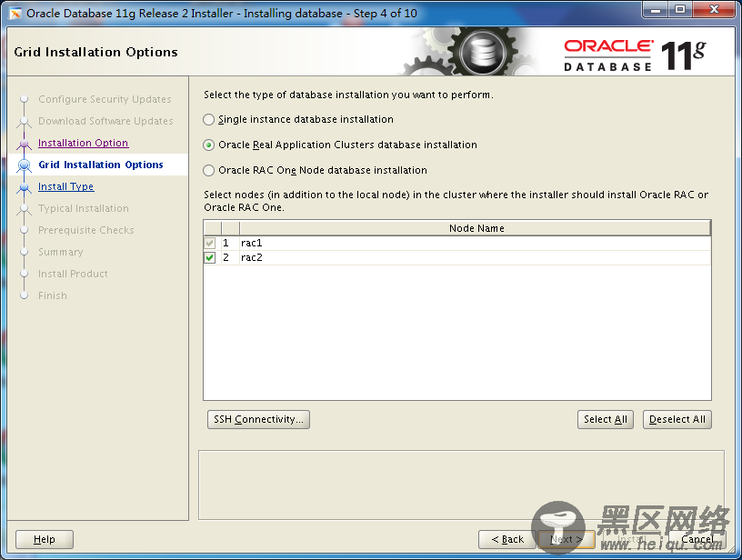742x560 pixels.
Task: Jump to the Installation Option step
Action: [x=84, y=143]
